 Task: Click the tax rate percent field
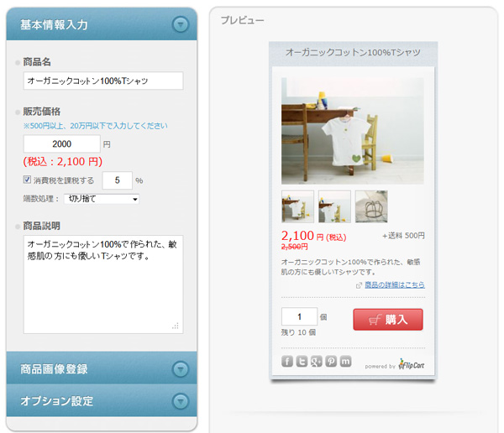coord(117,180)
